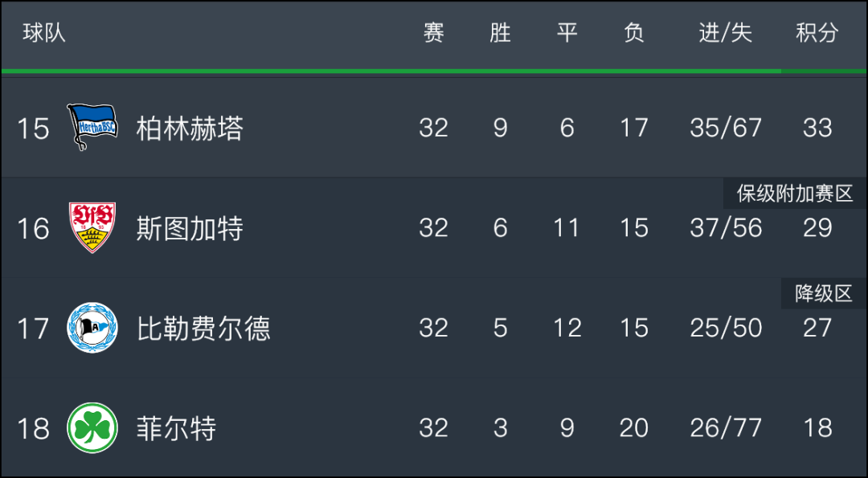
Task: Click the 进/失 column header
Action: 725,33
